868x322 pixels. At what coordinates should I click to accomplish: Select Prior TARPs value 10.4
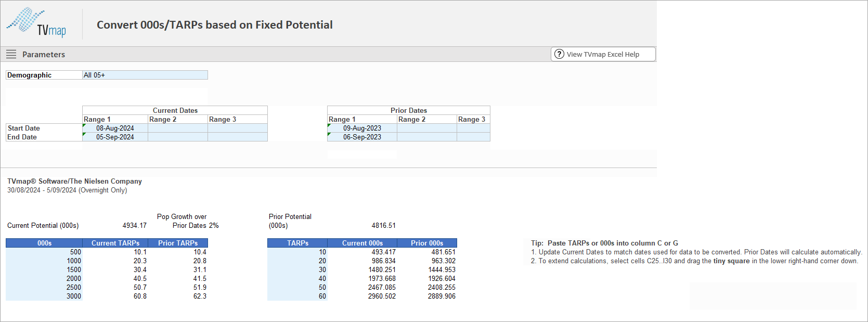click(178, 252)
